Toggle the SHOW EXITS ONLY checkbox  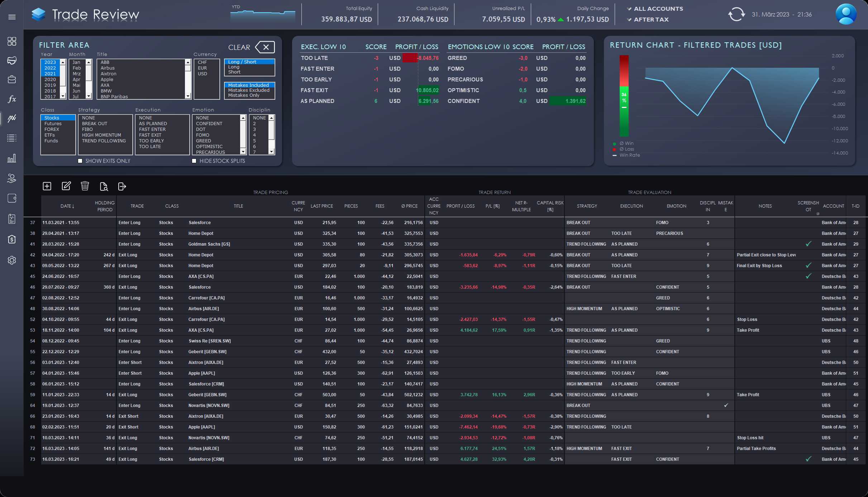click(x=80, y=161)
